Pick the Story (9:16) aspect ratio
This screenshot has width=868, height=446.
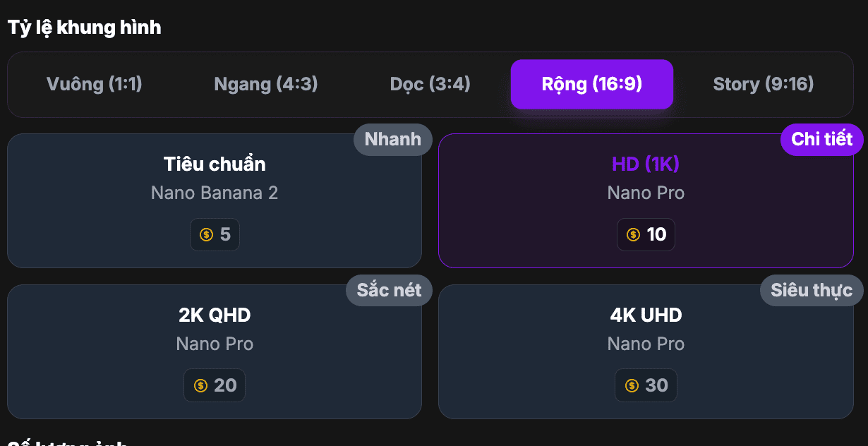(763, 85)
